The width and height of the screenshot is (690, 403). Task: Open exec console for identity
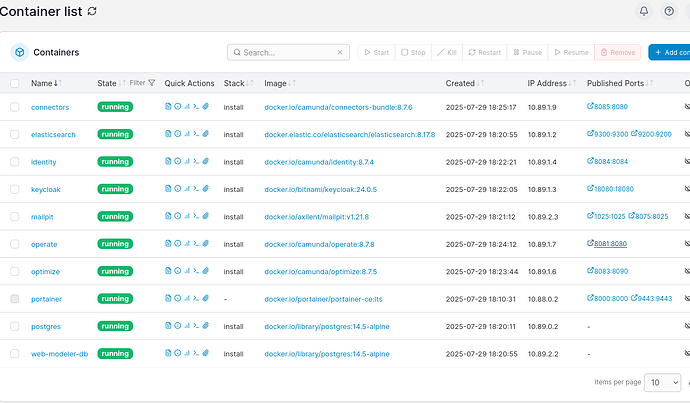pos(196,161)
